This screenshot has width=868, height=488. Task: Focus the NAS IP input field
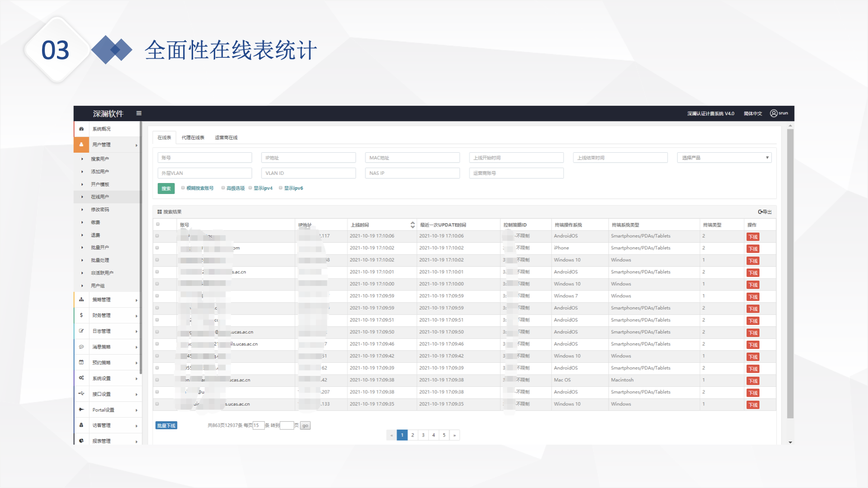[x=412, y=173]
